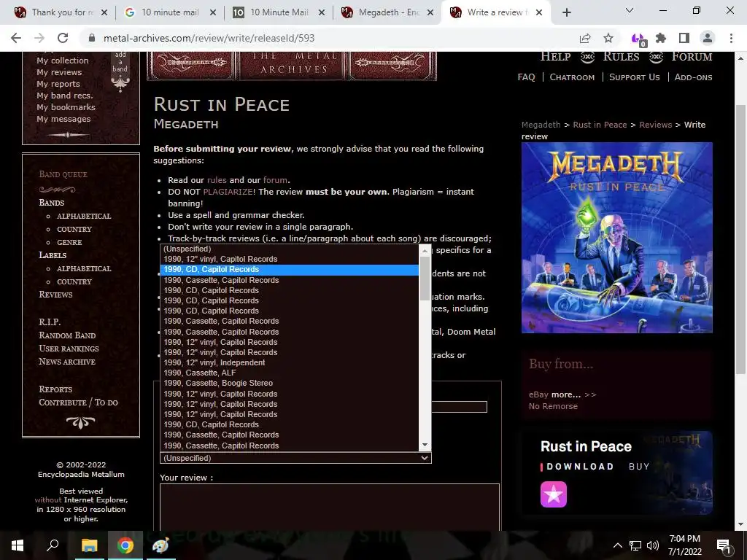Close the 'Thank you for' tab
This screenshot has height=560, width=747.
(104, 12)
